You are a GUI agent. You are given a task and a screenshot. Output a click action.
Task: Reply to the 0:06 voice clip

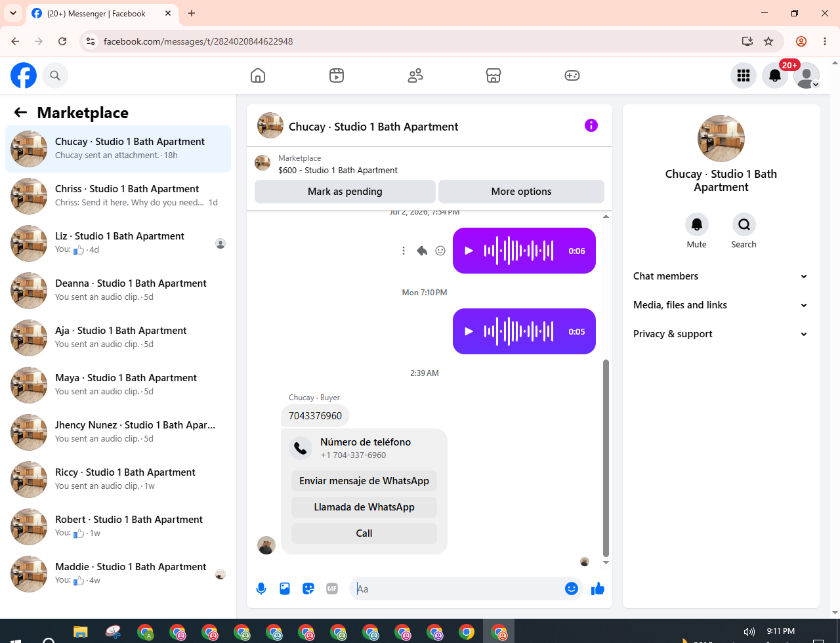[422, 251]
